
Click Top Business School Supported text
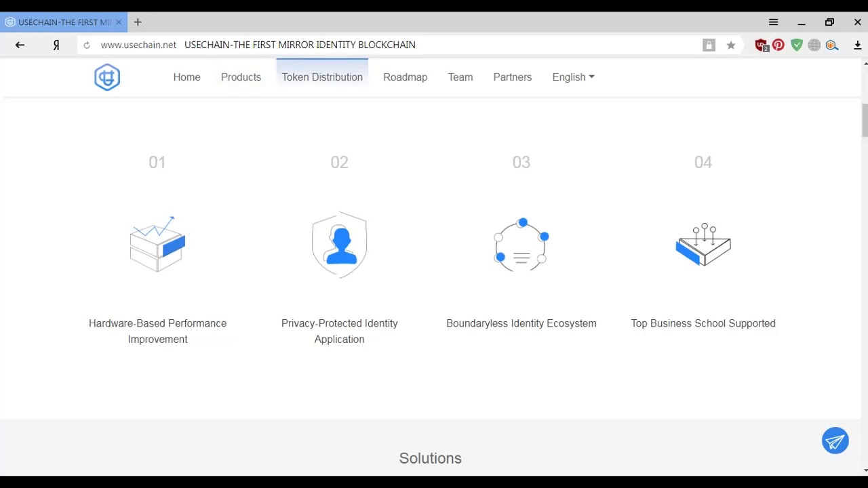click(703, 323)
